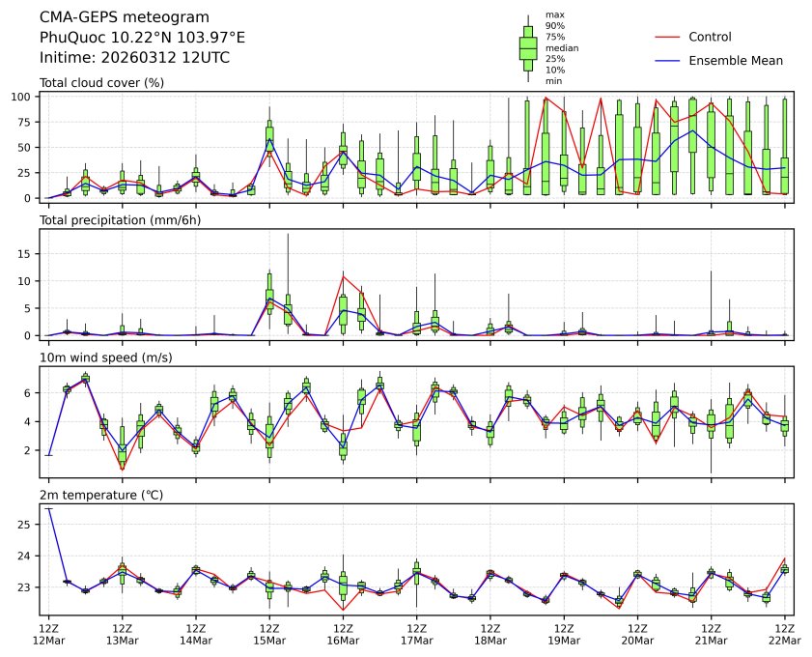Click the 12Z 15Mar x-axis label
Viewport: 812px width, 657px height.
(269, 634)
